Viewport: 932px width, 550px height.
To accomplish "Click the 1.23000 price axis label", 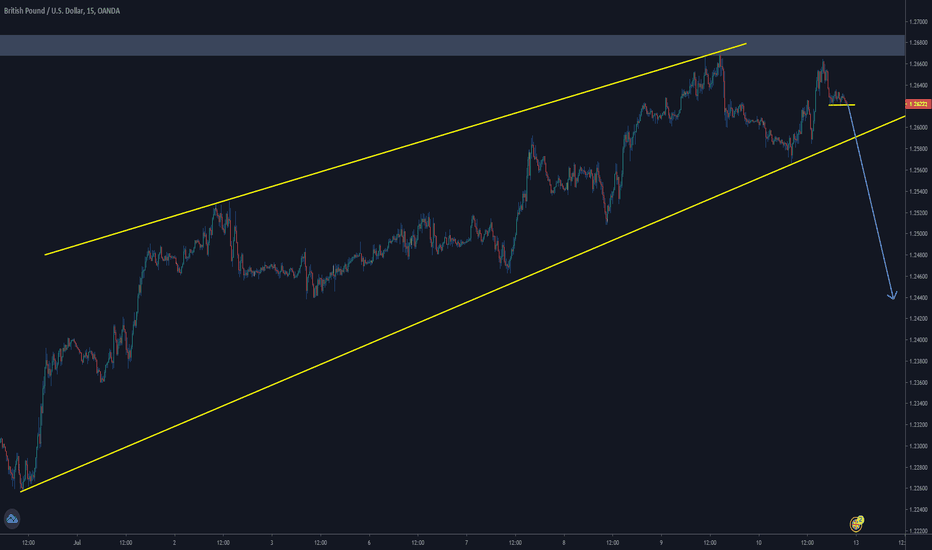I will 918,446.
